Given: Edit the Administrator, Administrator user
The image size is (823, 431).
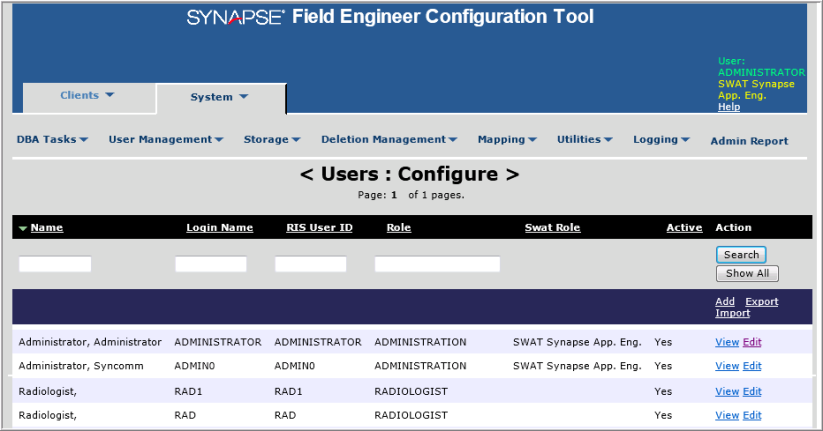Looking at the screenshot, I should 752,342.
